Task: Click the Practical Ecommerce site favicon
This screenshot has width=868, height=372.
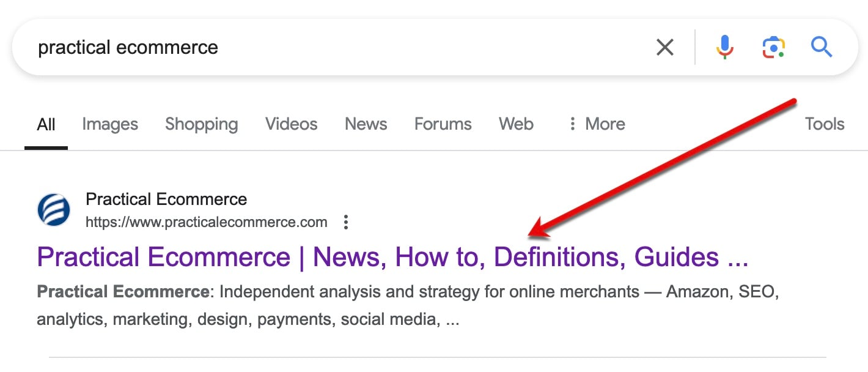Action: pyautogui.click(x=54, y=210)
